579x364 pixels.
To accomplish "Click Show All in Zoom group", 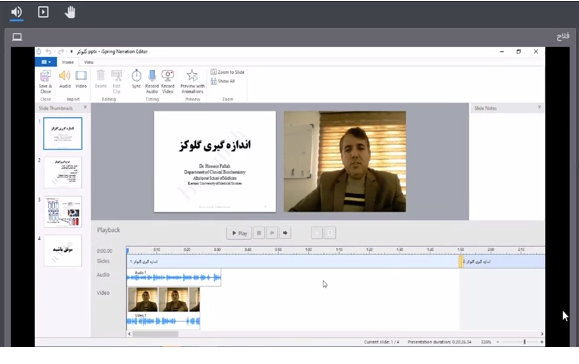I will [x=223, y=81].
